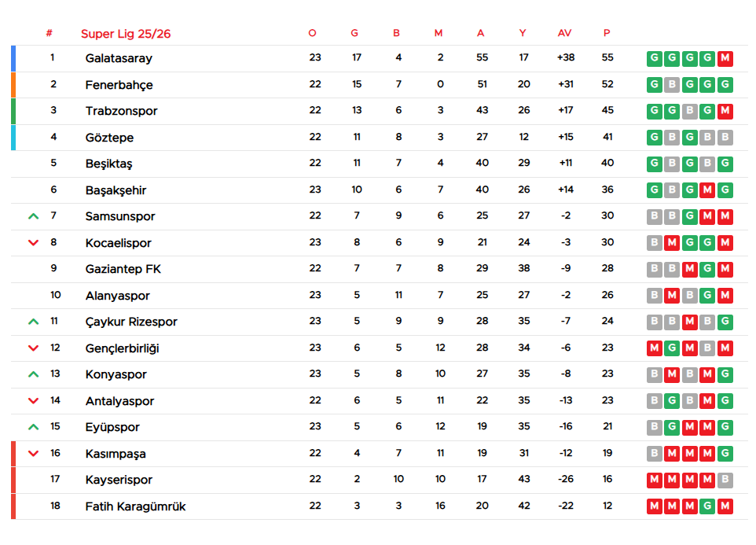Click Fenerbahçe's gray B form badge
The image size is (756, 545).
672,85
